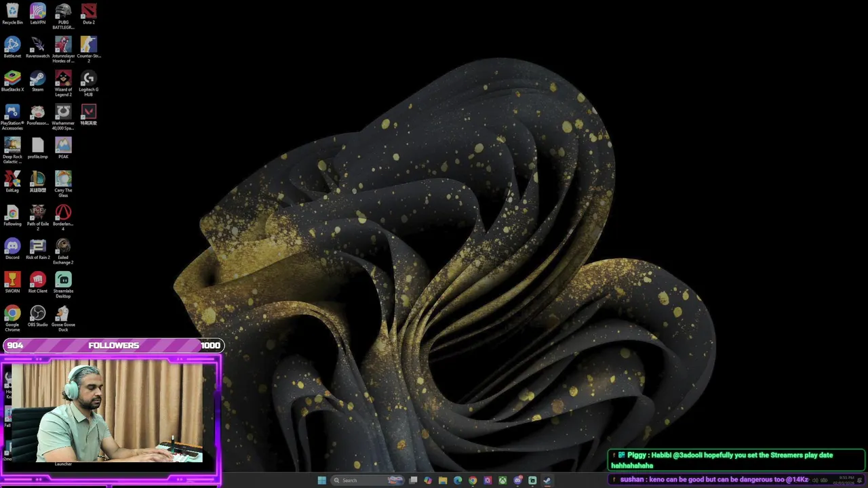868x488 pixels.
Task: Click the Steam icon in the taskbar
Action: click(x=547, y=481)
